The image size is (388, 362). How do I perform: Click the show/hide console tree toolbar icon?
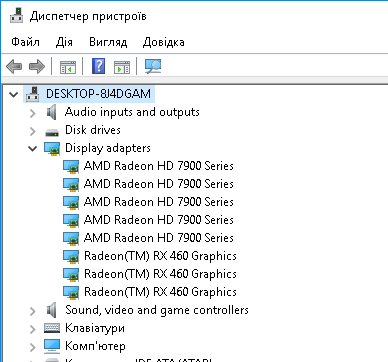tap(68, 67)
